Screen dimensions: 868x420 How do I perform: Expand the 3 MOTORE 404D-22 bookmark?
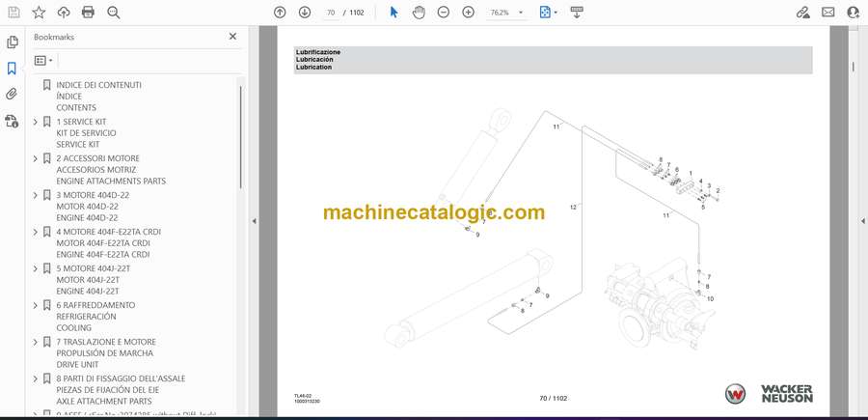tap(36, 195)
